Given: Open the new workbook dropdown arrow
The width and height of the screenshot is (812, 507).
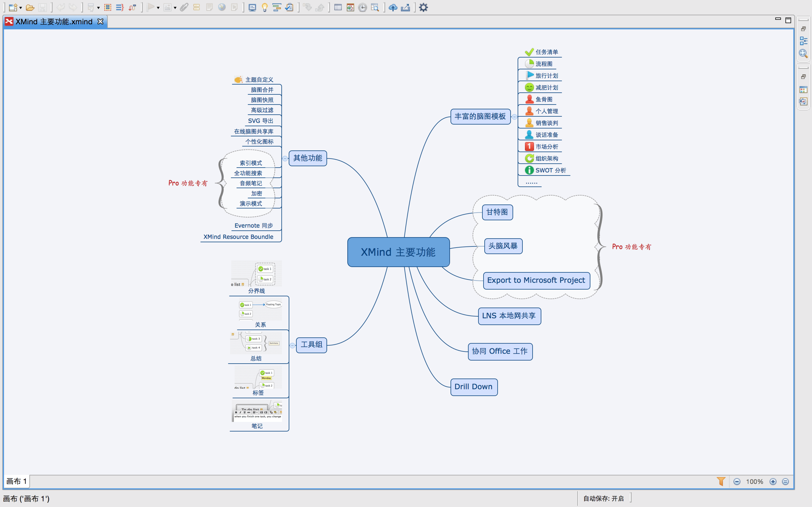Looking at the screenshot, I should point(21,8).
